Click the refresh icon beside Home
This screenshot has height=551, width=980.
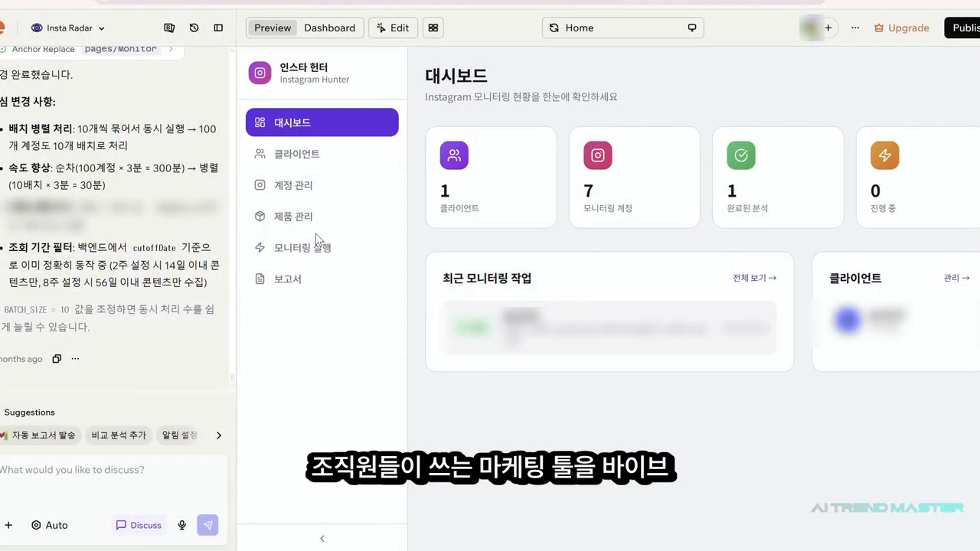pyautogui.click(x=554, y=28)
